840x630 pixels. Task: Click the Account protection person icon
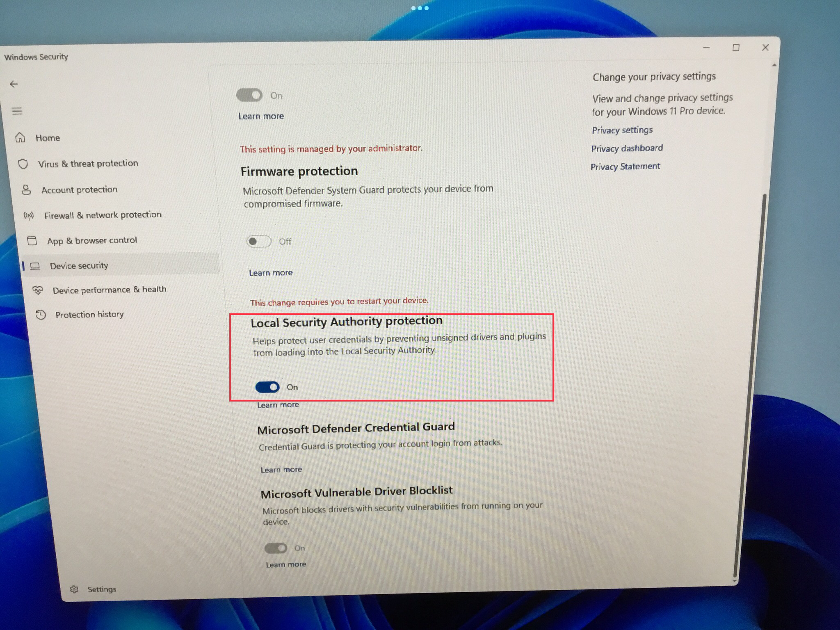pos(26,190)
